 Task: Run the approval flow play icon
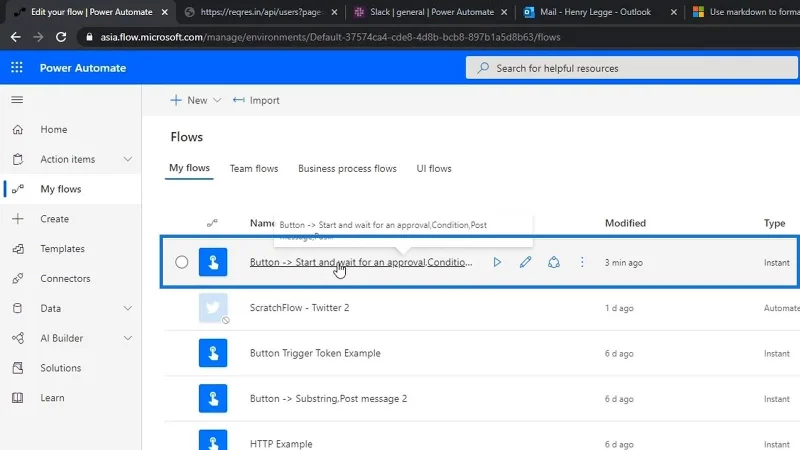click(497, 262)
